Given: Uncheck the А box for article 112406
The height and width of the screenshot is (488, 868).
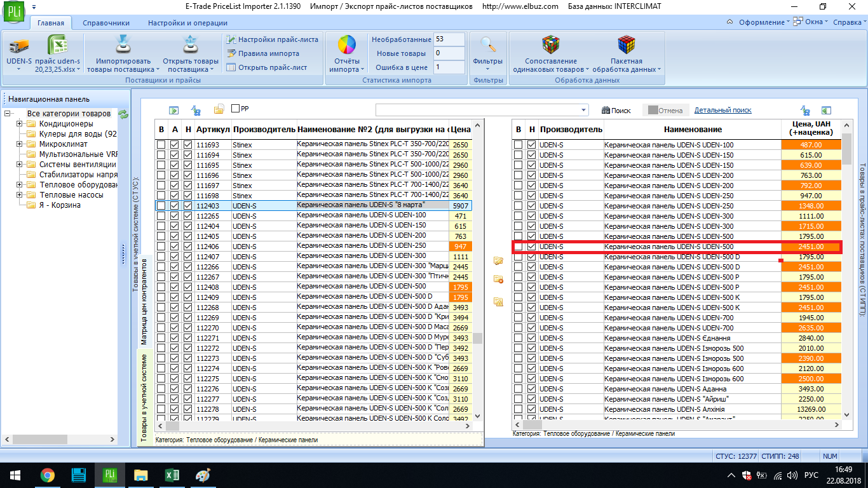Looking at the screenshot, I should pyautogui.click(x=175, y=247).
